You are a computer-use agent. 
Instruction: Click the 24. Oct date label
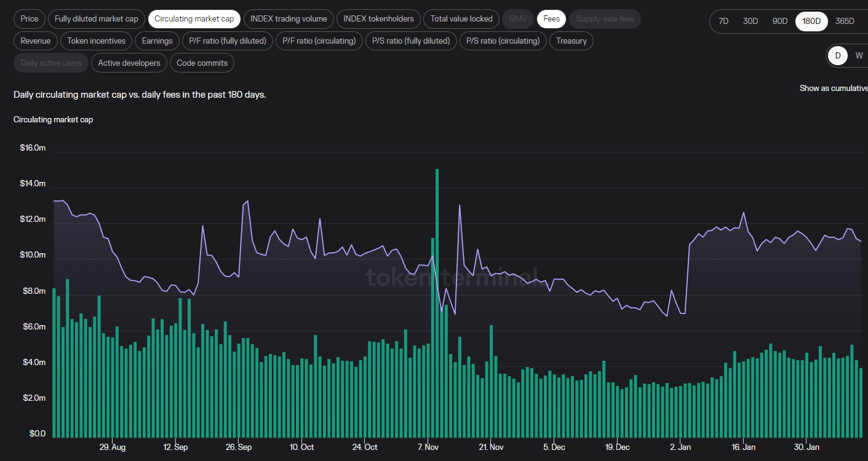[365, 447]
